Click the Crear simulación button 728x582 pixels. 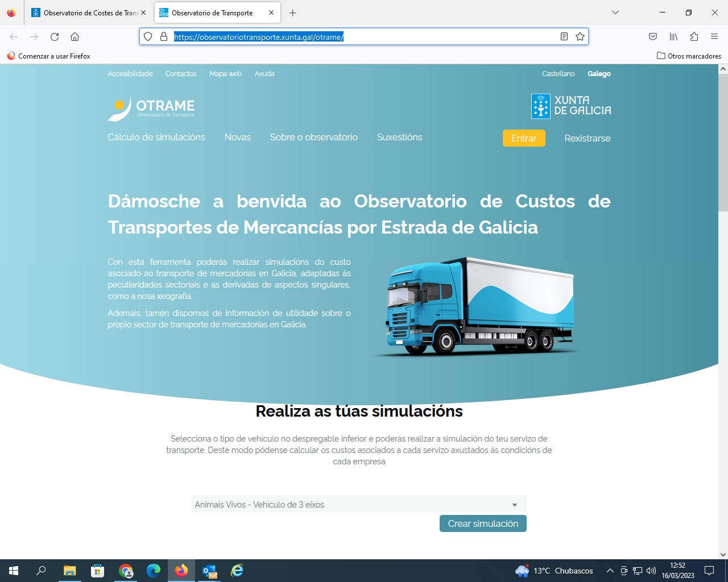tap(483, 523)
